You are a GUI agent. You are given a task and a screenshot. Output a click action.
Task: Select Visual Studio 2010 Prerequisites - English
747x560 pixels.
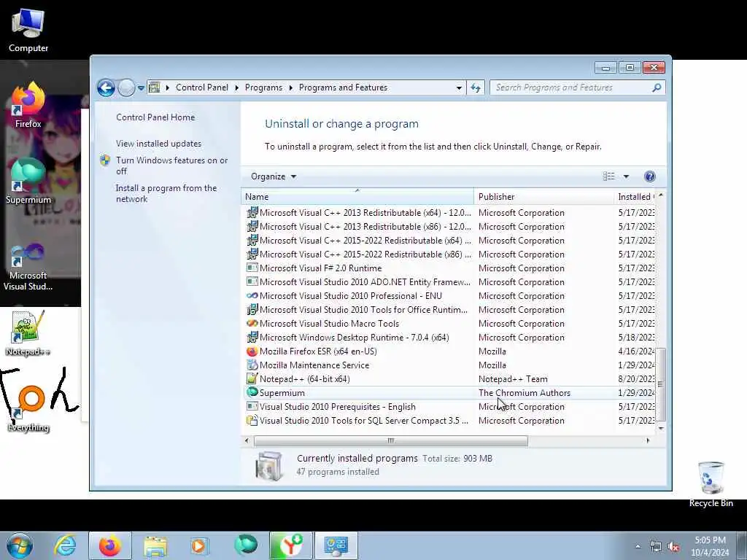tap(449, 407)
